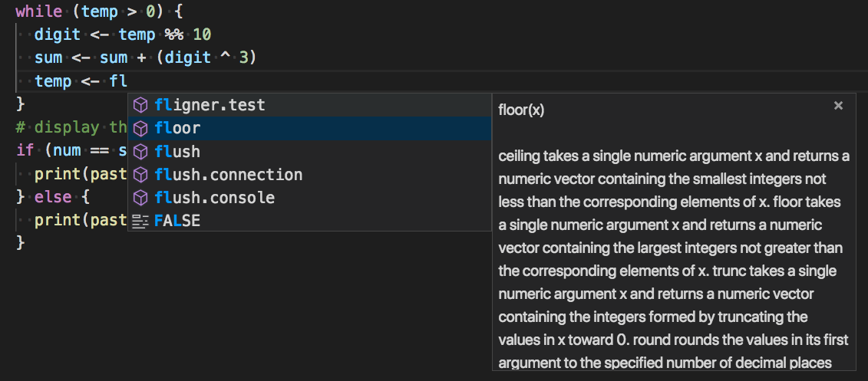Click the 'sum <- sum + (digit ^ 3)' line
Image resolution: width=868 pixels, height=381 pixels.
tap(146, 57)
